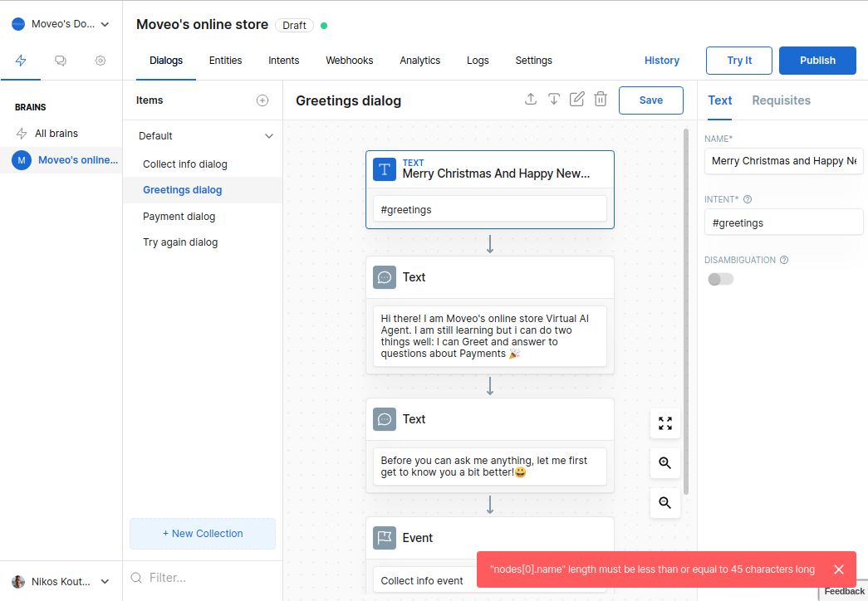Open the settings gear icon in sidebar

pos(101,61)
